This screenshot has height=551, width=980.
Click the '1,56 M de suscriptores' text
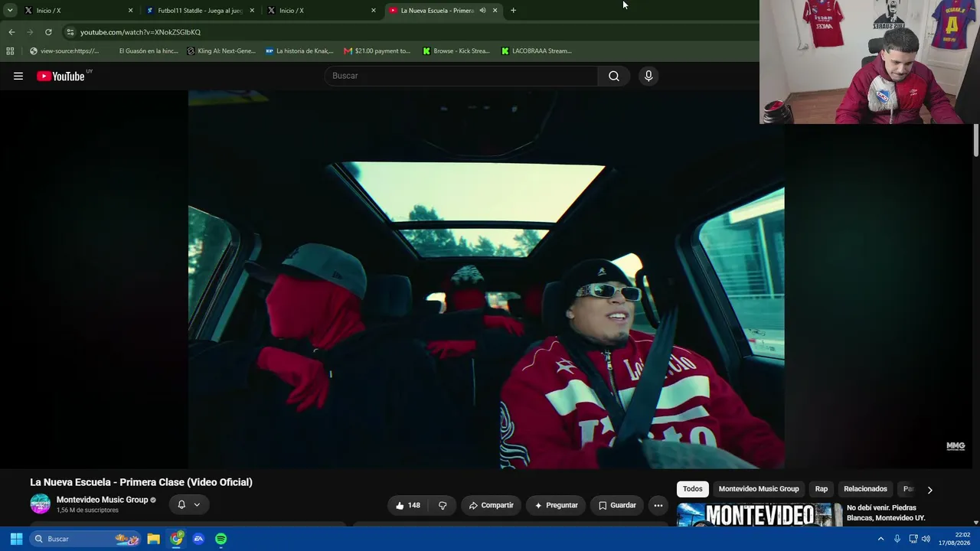coord(87,510)
